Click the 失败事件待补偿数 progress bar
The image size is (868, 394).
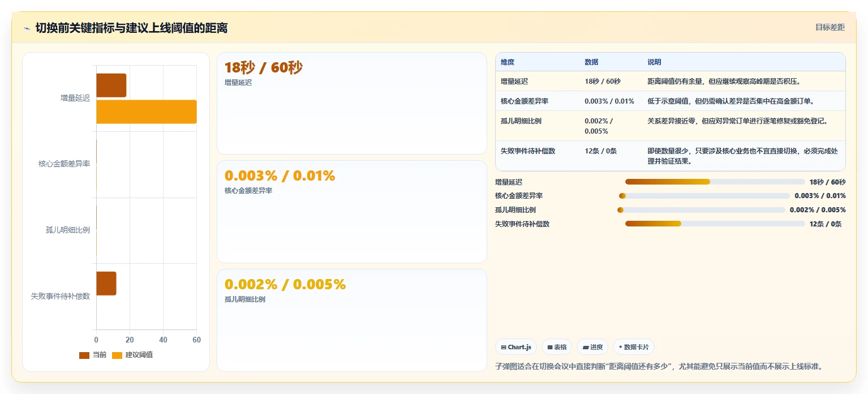pos(715,224)
